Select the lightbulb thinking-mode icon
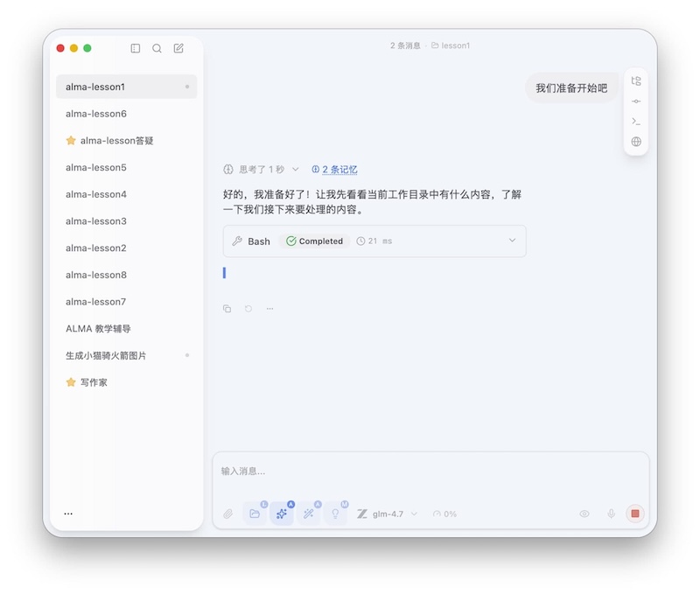This screenshot has width=700, height=594. (x=335, y=514)
